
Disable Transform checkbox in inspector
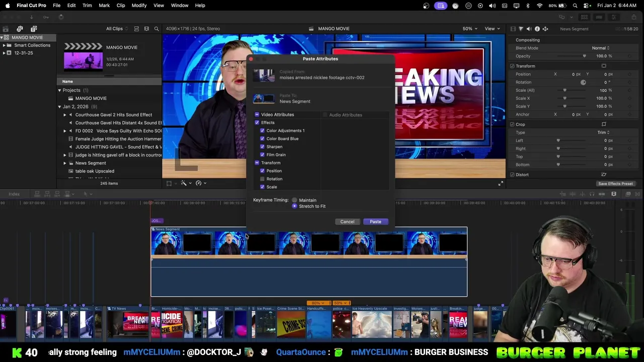pyautogui.click(x=512, y=66)
